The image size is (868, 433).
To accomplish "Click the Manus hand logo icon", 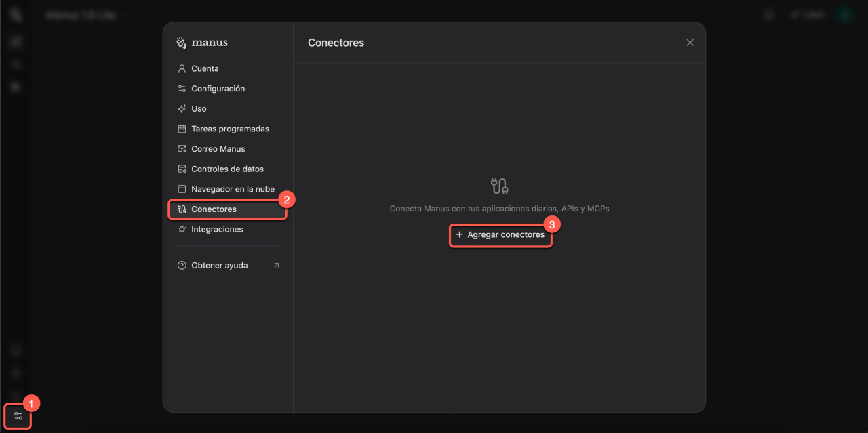I will (x=181, y=43).
